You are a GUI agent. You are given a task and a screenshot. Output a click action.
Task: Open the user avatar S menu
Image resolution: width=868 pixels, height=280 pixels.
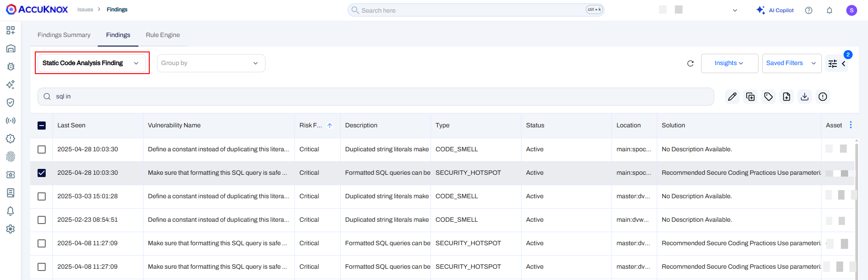point(852,10)
